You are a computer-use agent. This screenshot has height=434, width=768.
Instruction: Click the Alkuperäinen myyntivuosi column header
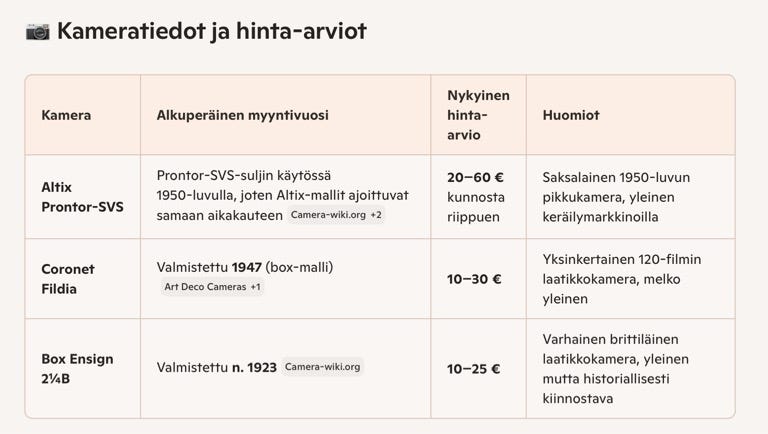[x=242, y=115]
